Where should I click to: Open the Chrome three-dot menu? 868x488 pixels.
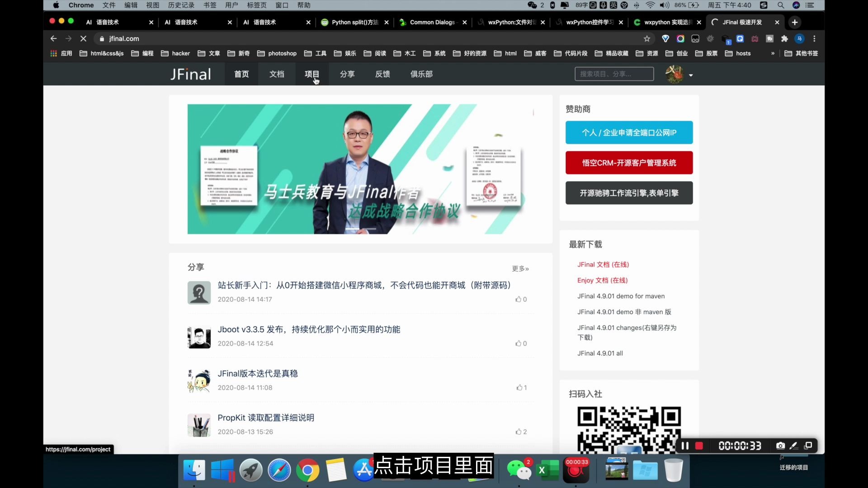pos(814,39)
